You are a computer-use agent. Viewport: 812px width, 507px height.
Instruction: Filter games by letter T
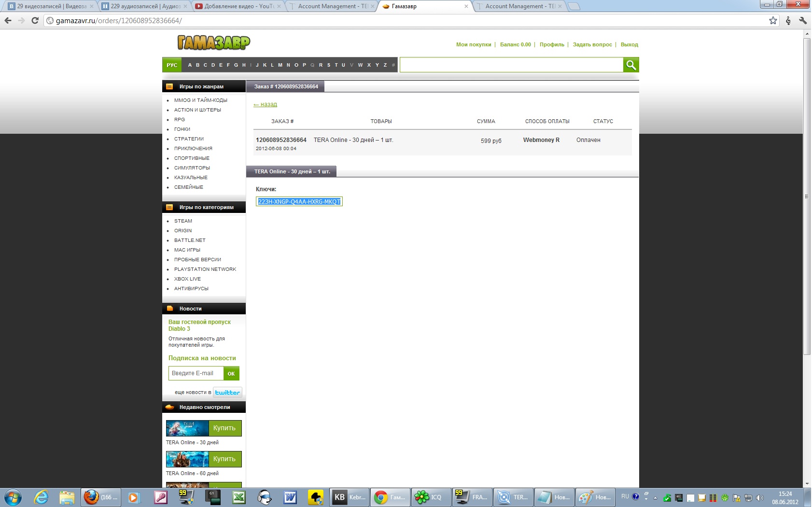coord(336,65)
